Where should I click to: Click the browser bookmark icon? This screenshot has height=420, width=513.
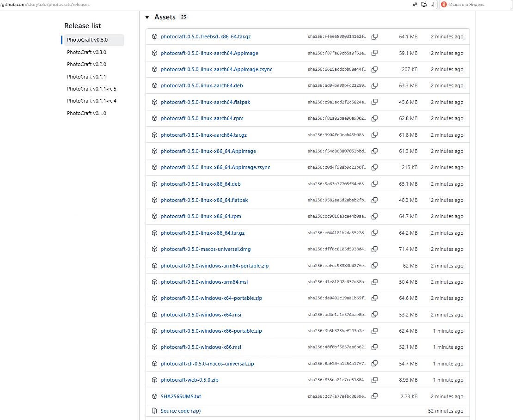tap(432, 4)
